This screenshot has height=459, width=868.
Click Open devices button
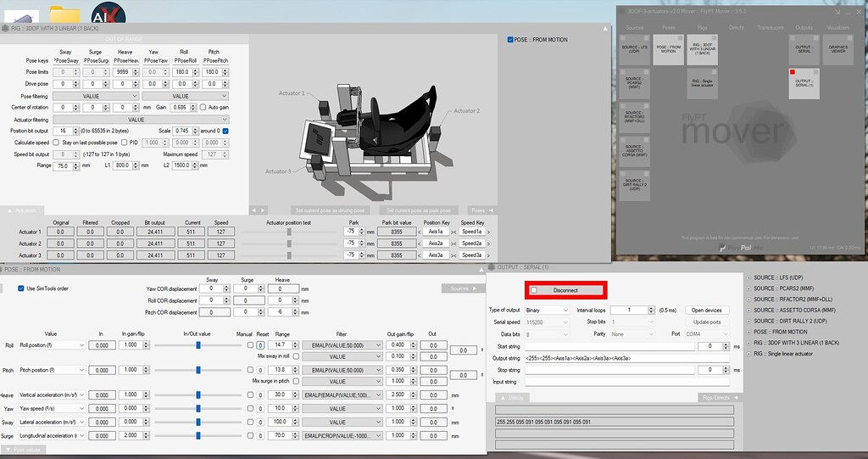[706, 310]
